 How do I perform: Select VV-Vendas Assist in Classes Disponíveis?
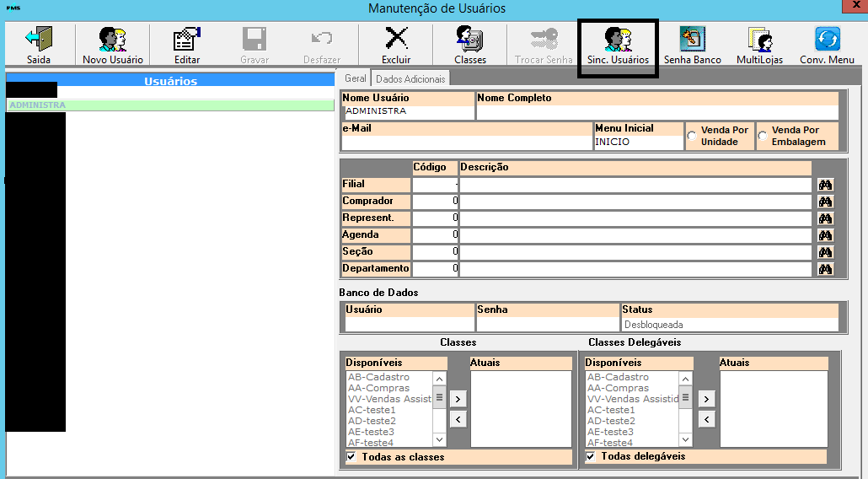coord(388,399)
